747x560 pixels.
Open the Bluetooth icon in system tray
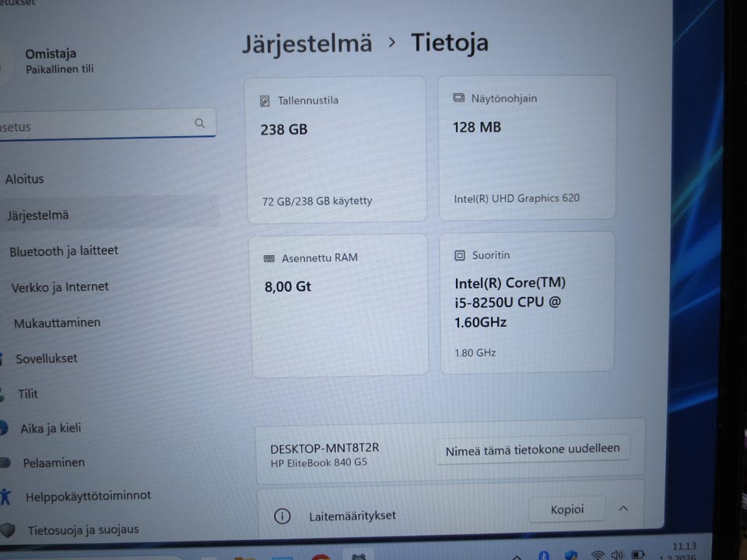click(x=544, y=555)
